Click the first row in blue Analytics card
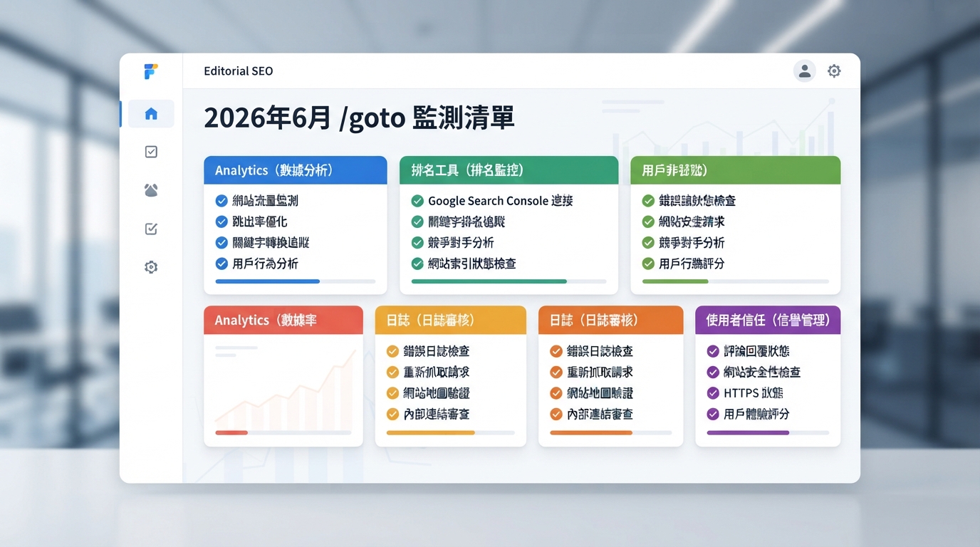The height and width of the screenshot is (547, 980). 296,201
